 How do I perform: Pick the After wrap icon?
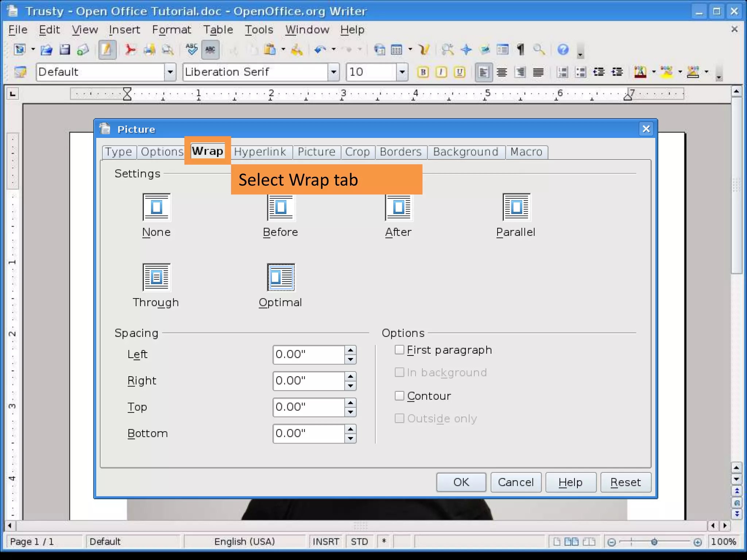(399, 207)
